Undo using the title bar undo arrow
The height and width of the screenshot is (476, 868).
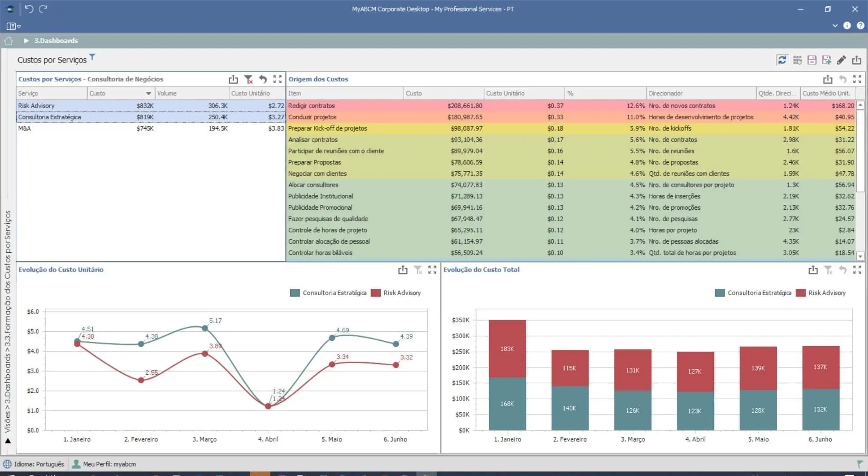point(29,9)
